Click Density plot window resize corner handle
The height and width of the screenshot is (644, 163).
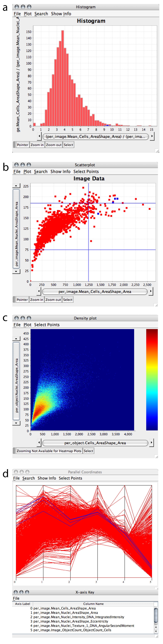pos(156,456)
